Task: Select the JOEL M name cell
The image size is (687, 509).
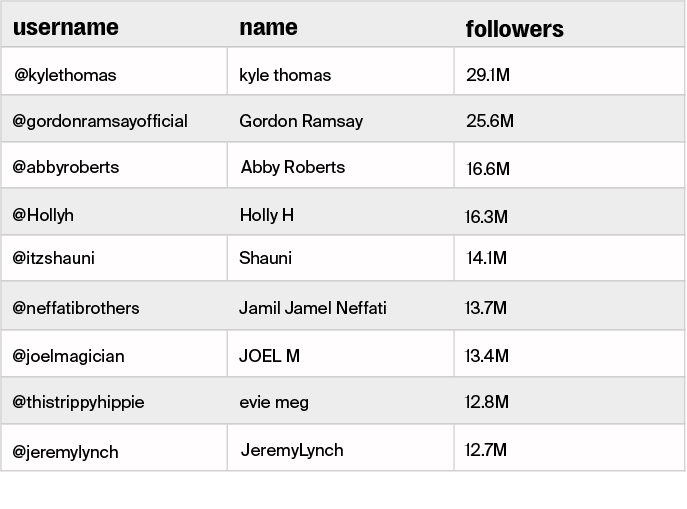Action: (x=269, y=356)
